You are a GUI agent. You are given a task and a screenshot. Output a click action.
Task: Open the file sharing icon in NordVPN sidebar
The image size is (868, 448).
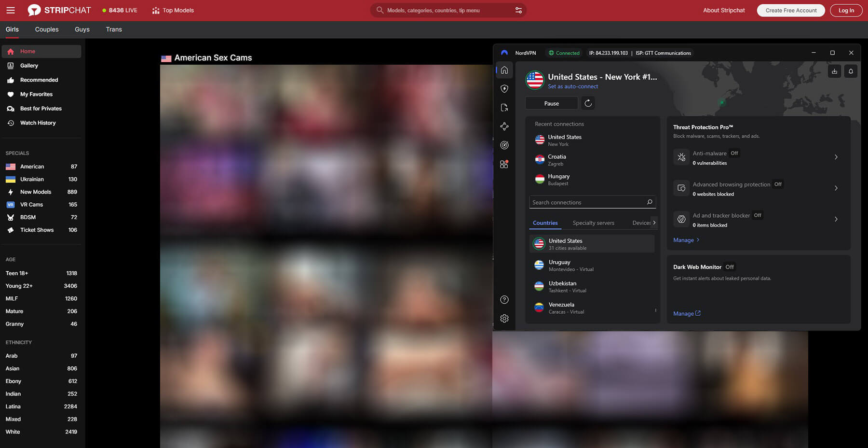click(504, 107)
